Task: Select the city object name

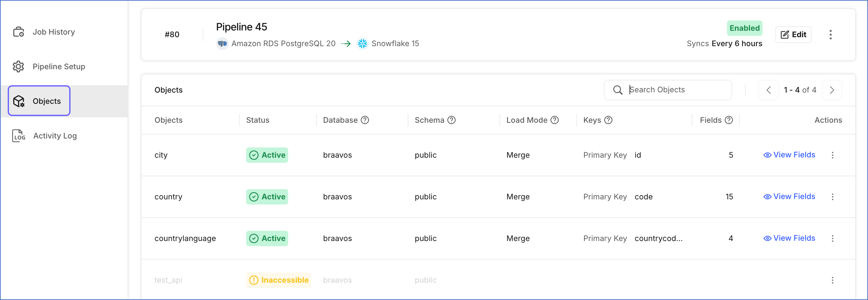Action: click(161, 155)
